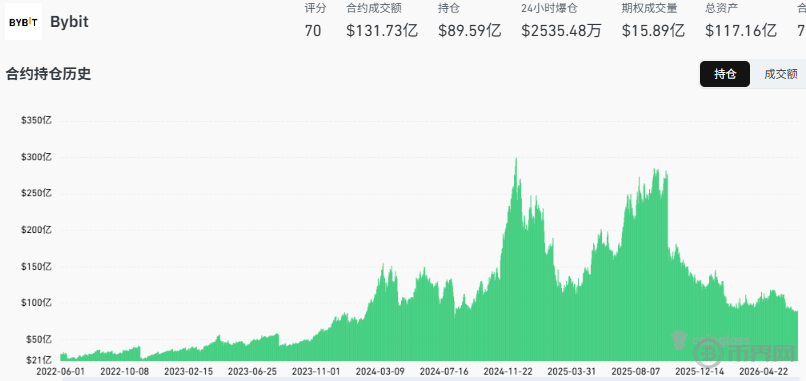Select the $250亿 y-axis label

click(x=36, y=193)
